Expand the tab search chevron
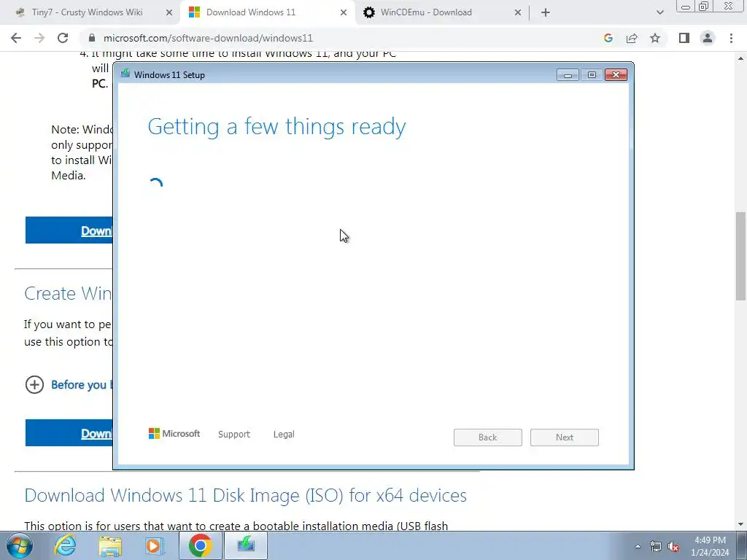The image size is (747, 560). point(659,13)
